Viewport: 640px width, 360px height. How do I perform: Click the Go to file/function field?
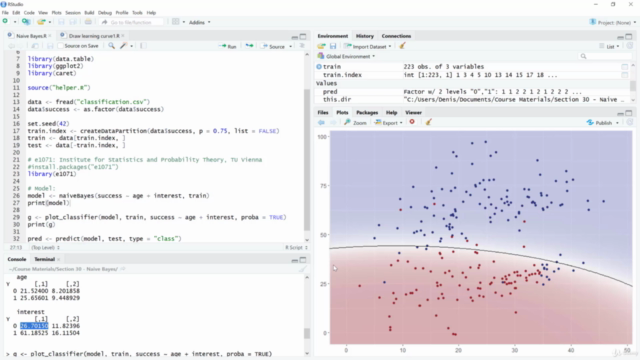pos(131,22)
